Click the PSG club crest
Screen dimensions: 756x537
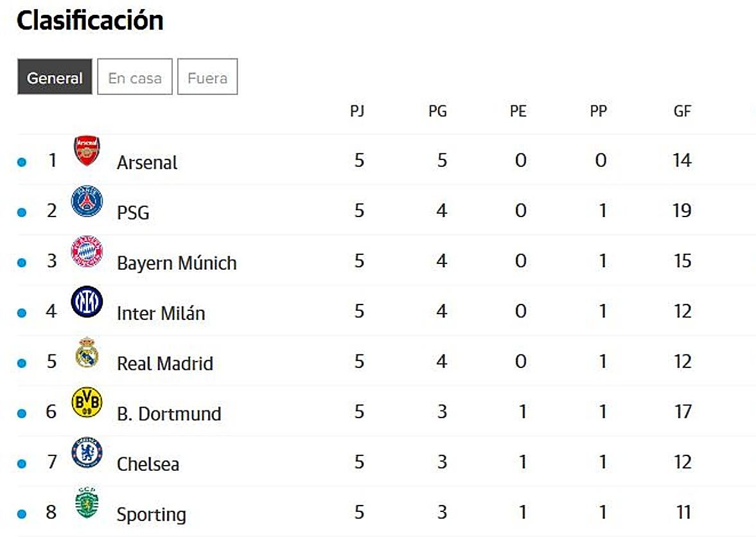pos(87,200)
